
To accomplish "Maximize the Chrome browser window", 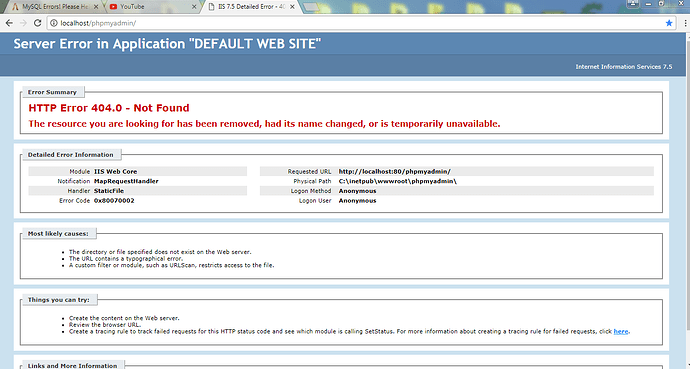I will (x=661, y=4).
